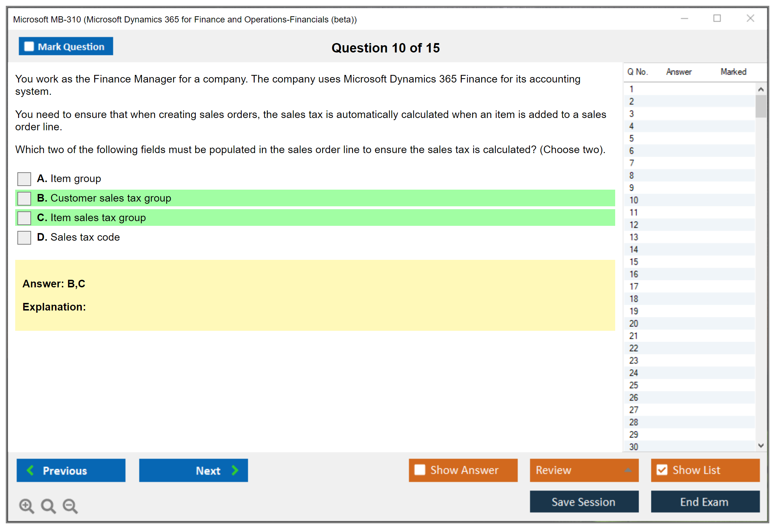Uncheck the Show List option
Viewport: 778px width, 532px height.
[662, 470]
